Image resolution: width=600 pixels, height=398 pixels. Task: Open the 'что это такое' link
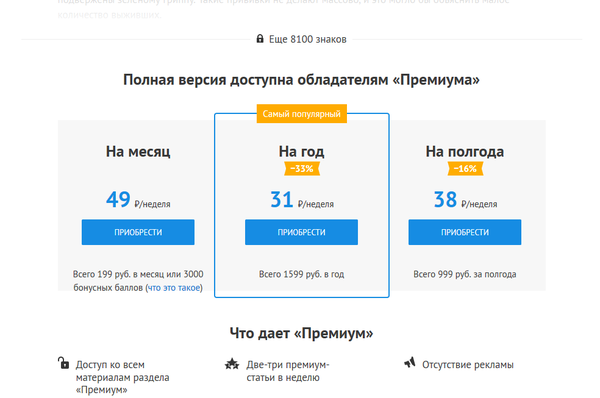(174, 288)
